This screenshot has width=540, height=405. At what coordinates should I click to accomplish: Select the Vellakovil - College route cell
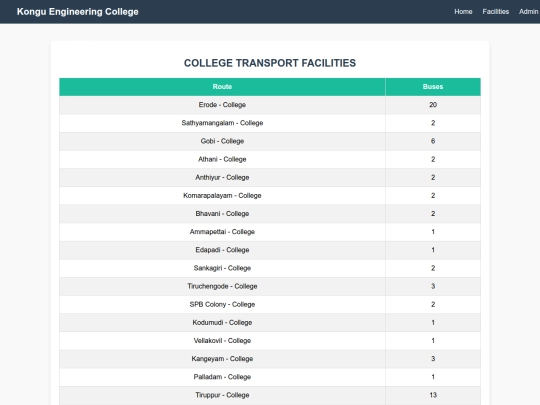[222, 341]
